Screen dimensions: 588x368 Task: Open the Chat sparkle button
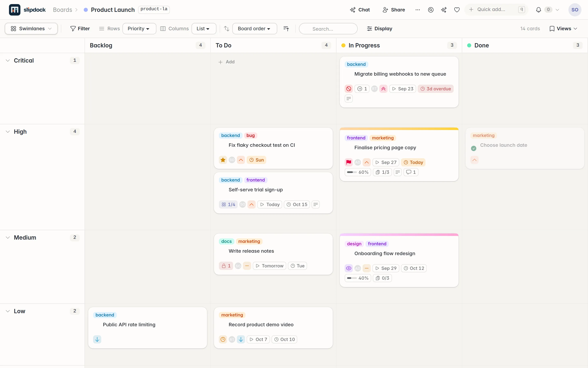coord(360,10)
